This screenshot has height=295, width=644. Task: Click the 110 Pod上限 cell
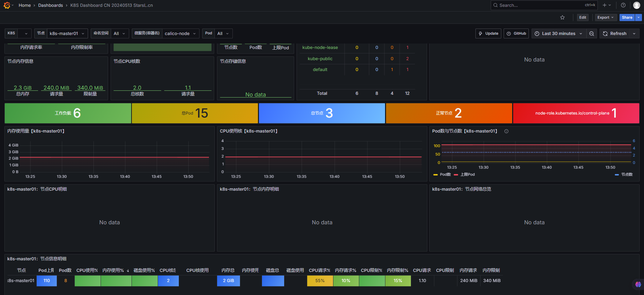pyautogui.click(x=47, y=281)
